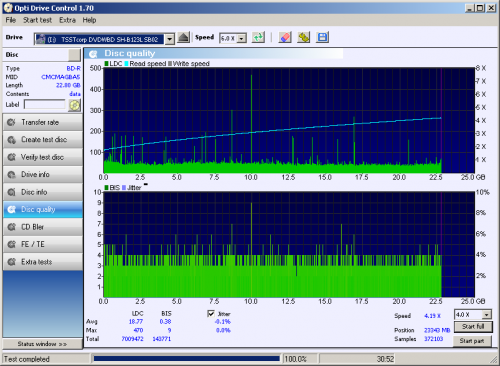Open the Transfer rate test
Viewport: 500px width, 366px height.
click(43, 122)
